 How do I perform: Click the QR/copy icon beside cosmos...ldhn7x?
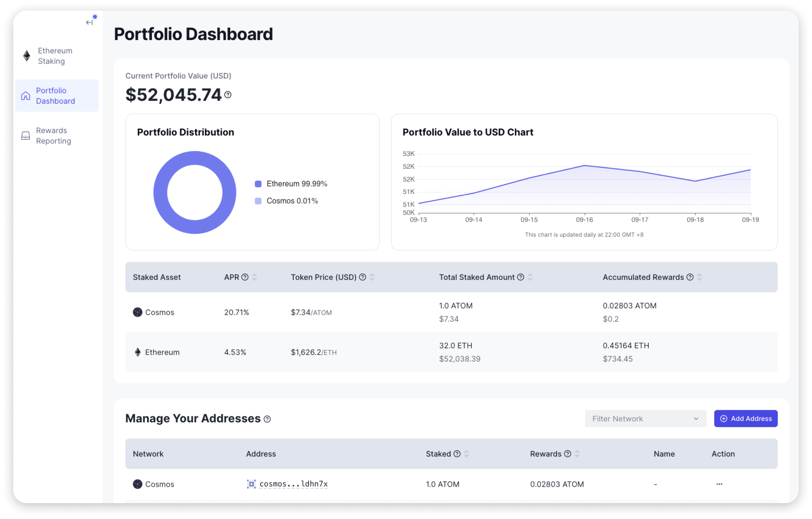click(252, 484)
